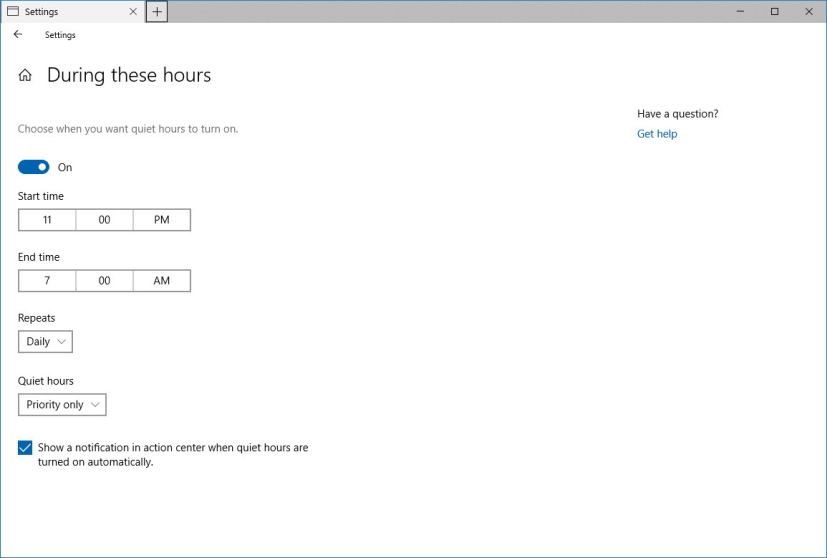Select the End time minutes 00
Screen dimensions: 827x558
click(x=104, y=281)
